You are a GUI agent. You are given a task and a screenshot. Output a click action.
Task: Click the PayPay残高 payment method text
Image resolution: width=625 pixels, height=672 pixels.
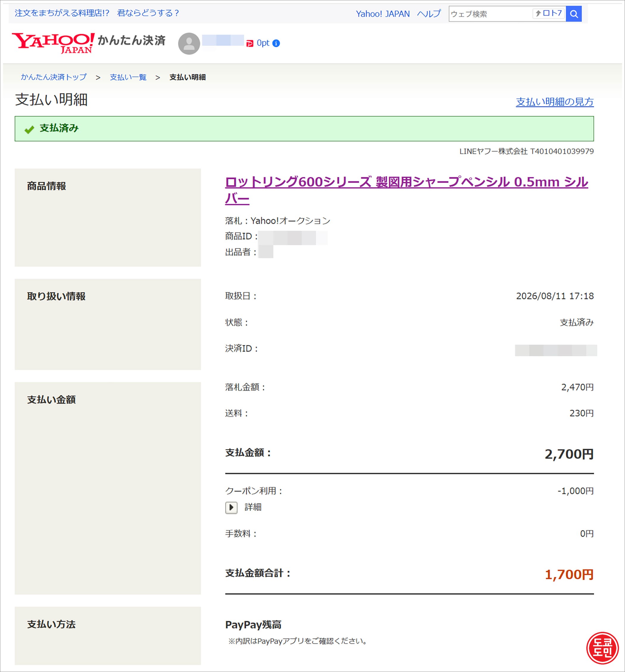253,625
